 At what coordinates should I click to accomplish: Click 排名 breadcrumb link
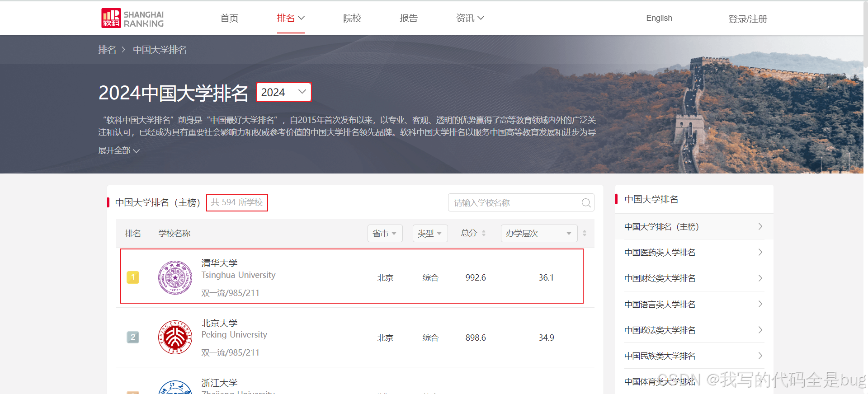(x=107, y=50)
